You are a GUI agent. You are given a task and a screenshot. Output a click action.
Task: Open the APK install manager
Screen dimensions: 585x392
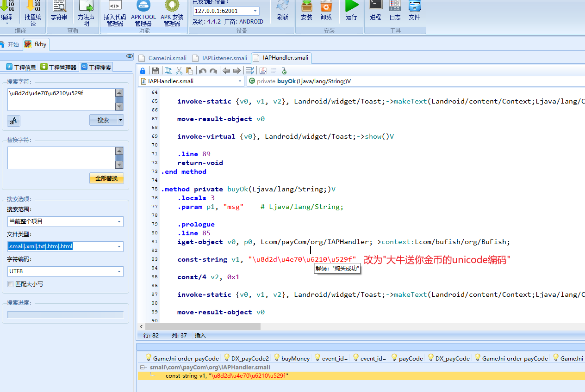click(x=172, y=13)
